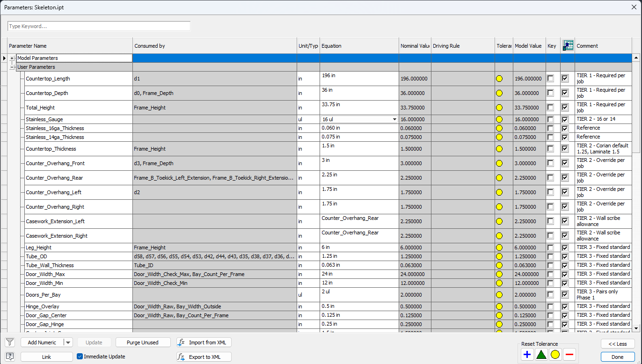This screenshot has height=364, width=642.
Task: Select the Countertop_Thickness parameter name
Action: coord(51,149)
